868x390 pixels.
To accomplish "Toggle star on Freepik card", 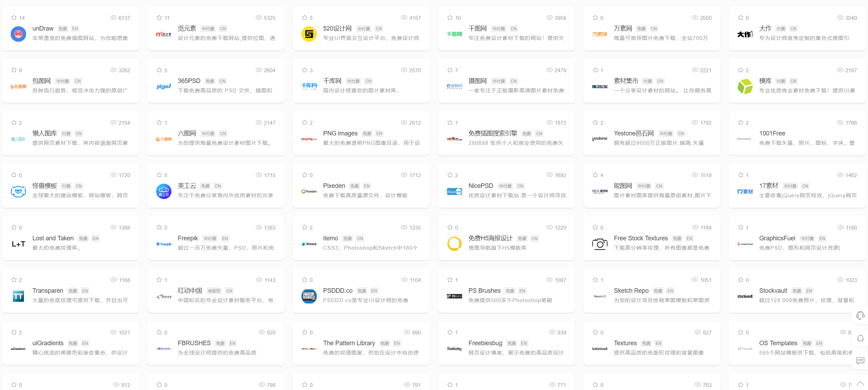I will pos(159,227).
